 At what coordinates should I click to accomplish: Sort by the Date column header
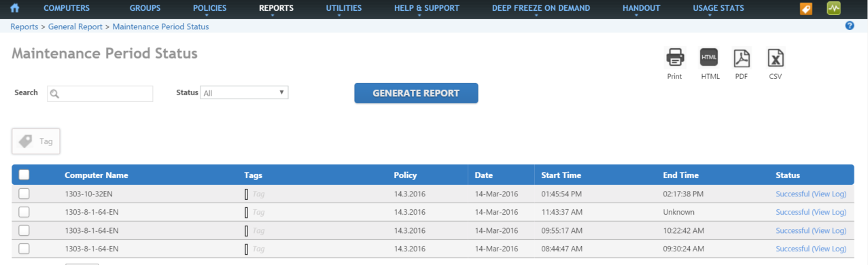pyautogui.click(x=484, y=175)
